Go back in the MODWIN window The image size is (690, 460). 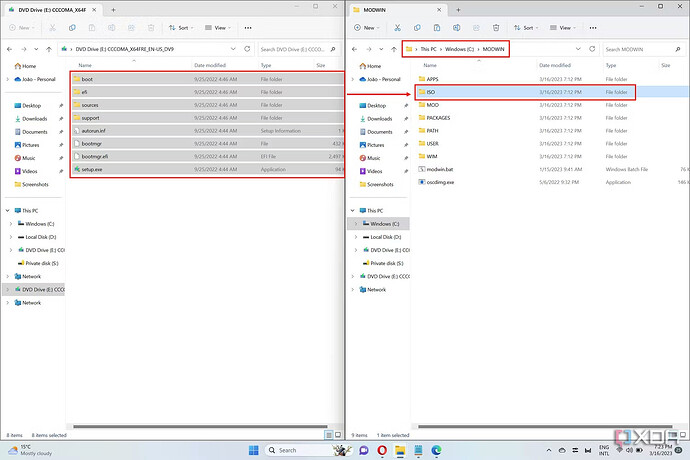tap(355, 49)
